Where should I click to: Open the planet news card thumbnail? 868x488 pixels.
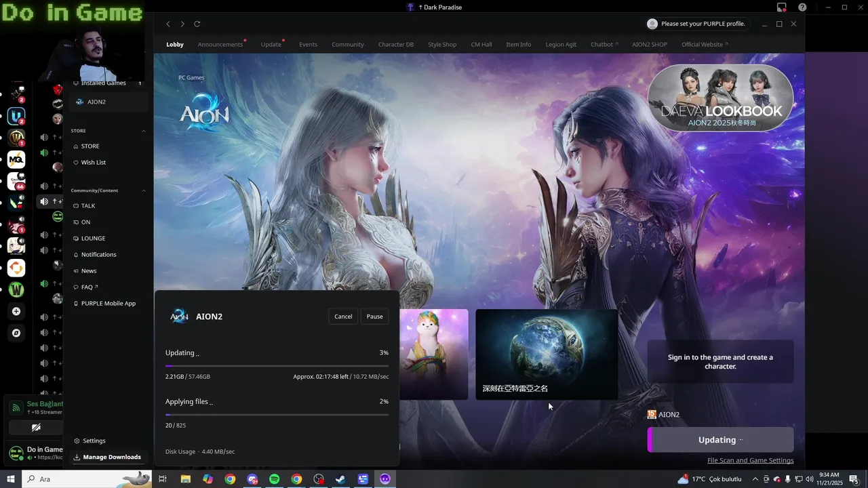click(x=547, y=354)
